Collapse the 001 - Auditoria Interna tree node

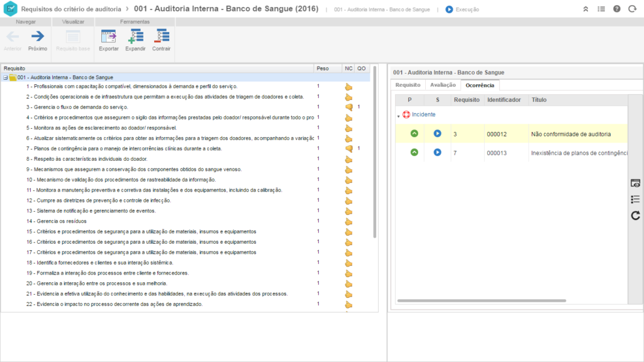coord(5,77)
